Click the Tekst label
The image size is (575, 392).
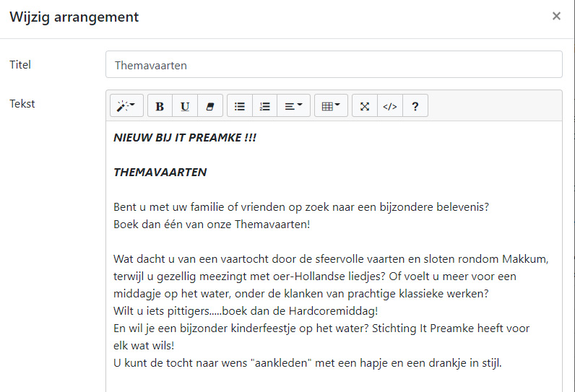click(22, 104)
